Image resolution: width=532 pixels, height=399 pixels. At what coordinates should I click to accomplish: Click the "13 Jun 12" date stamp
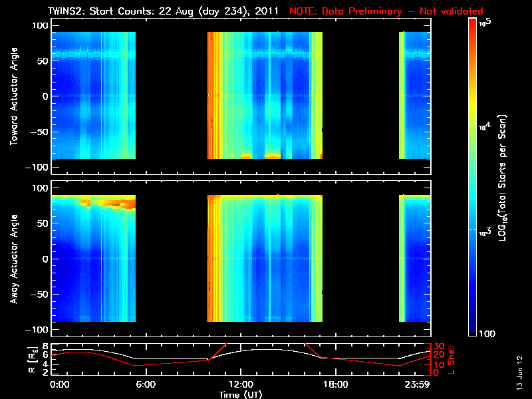(519, 372)
